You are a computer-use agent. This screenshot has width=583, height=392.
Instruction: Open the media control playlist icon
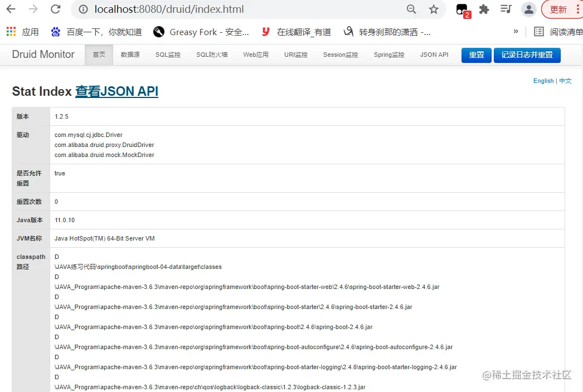pos(506,9)
